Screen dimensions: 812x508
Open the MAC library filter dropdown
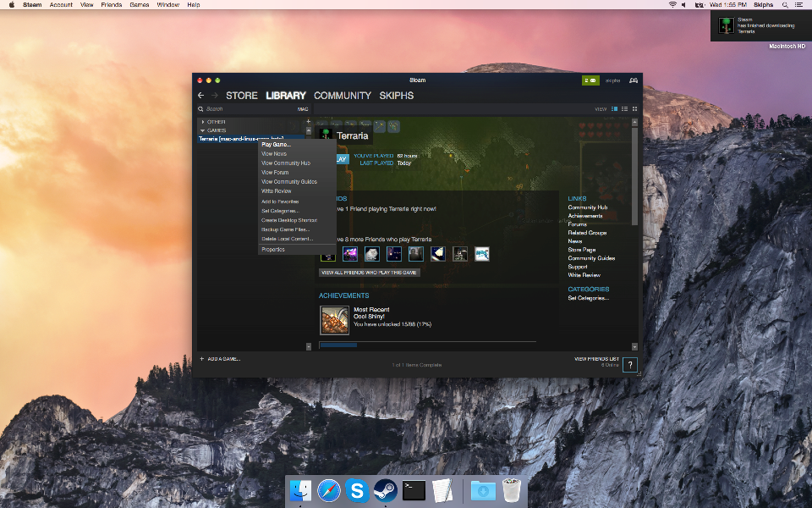point(303,109)
